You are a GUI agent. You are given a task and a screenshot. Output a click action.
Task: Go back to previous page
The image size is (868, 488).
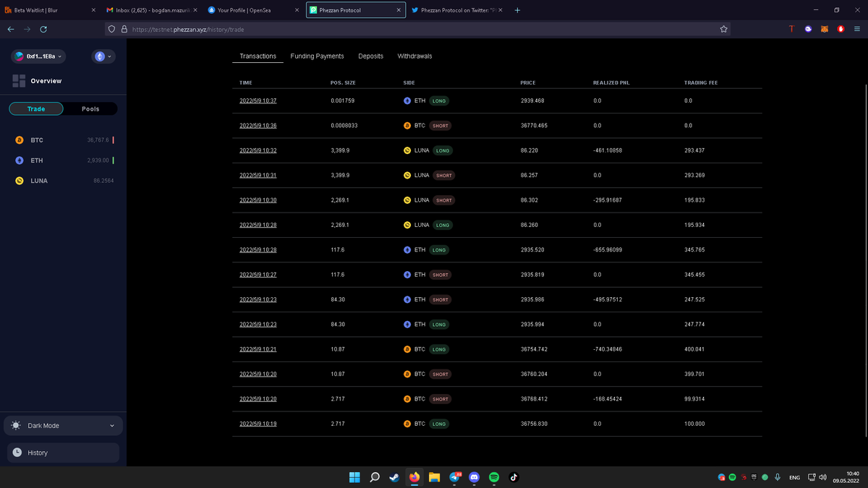[x=10, y=29]
